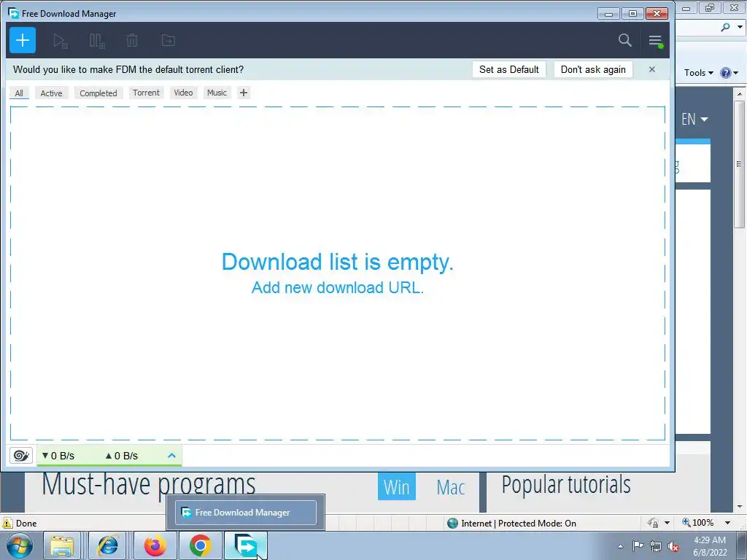Viewport: 747px width, 560px height.
Task: Click the start all downloads icon
Action: (61, 41)
